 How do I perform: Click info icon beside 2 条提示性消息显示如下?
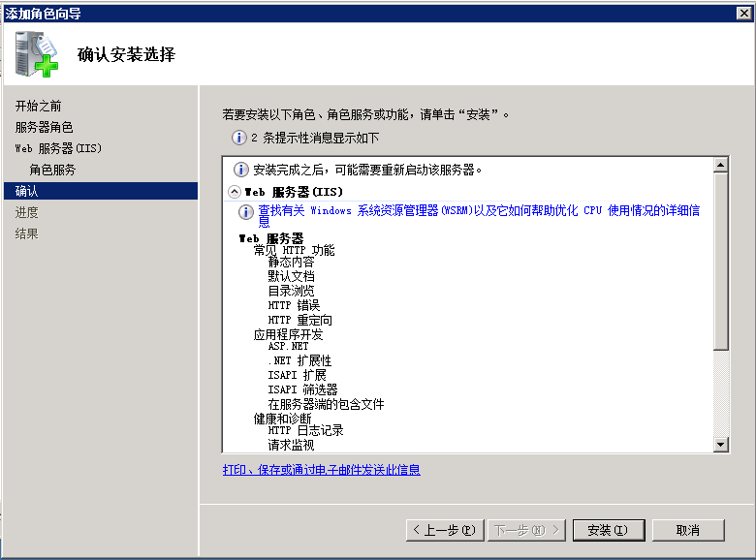pyautogui.click(x=239, y=138)
